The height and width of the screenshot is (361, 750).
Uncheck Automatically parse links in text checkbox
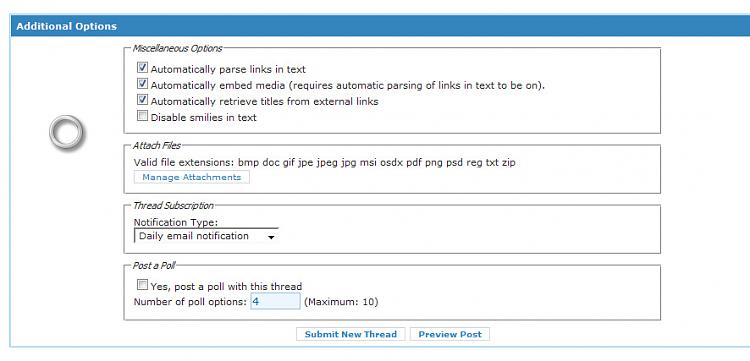[x=142, y=67]
